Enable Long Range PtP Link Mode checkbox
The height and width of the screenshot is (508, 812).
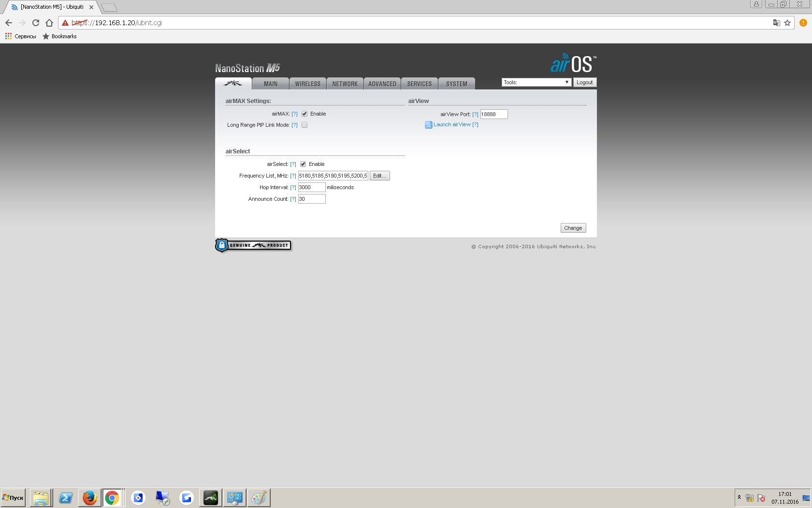point(304,125)
